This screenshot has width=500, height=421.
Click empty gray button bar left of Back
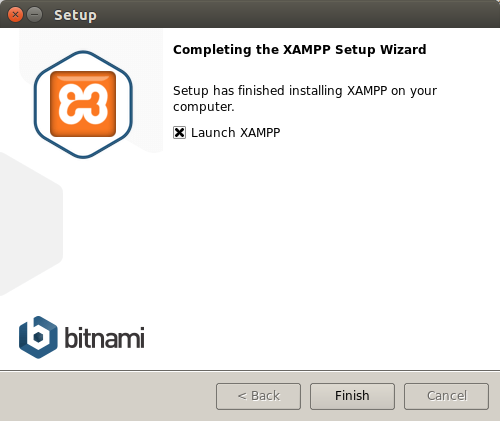[x=107, y=396]
